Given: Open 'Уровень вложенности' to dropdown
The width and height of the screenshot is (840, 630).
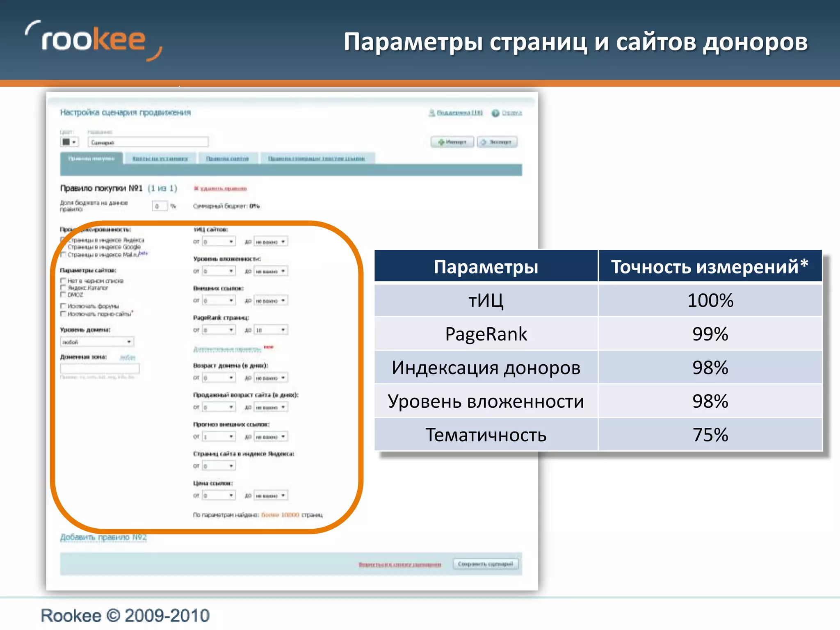Looking at the screenshot, I should [x=271, y=271].
